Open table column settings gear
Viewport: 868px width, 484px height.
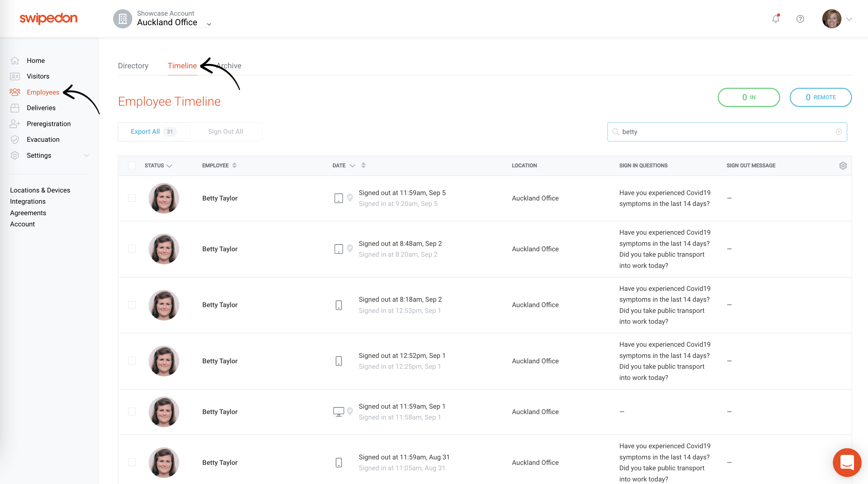coord(843,166)
